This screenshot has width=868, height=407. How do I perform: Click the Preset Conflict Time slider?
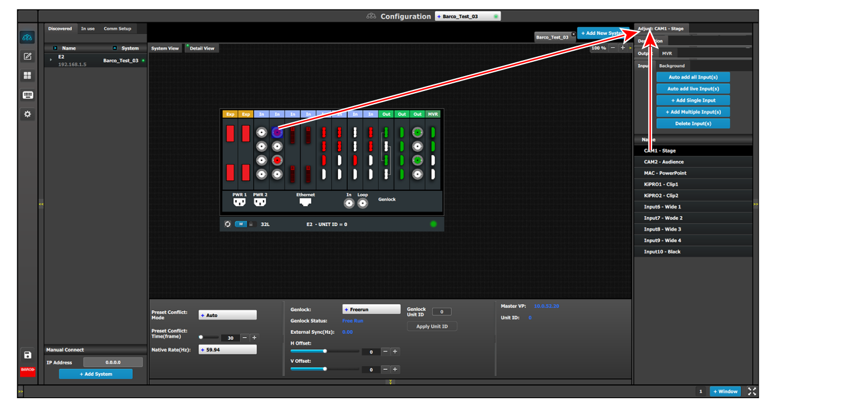(209, 337)
